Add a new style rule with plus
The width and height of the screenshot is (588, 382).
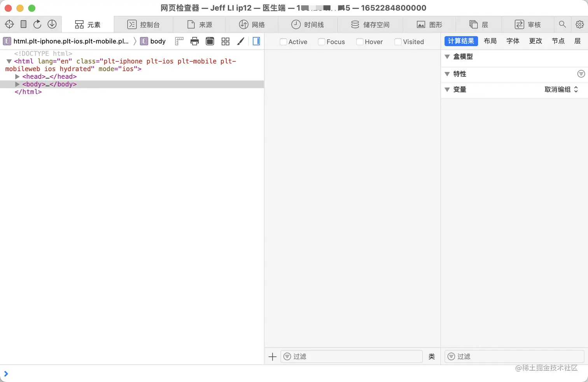pos(273,357)
